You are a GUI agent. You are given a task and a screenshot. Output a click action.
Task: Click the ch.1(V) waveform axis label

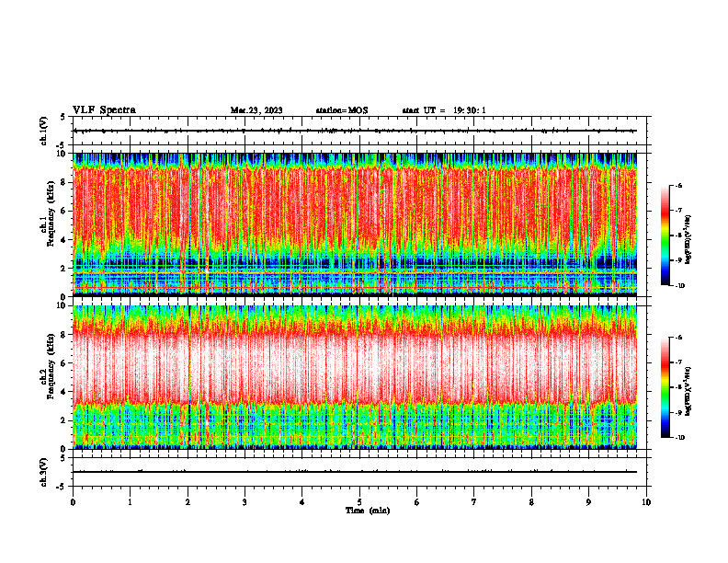click(x=44, y=131)
